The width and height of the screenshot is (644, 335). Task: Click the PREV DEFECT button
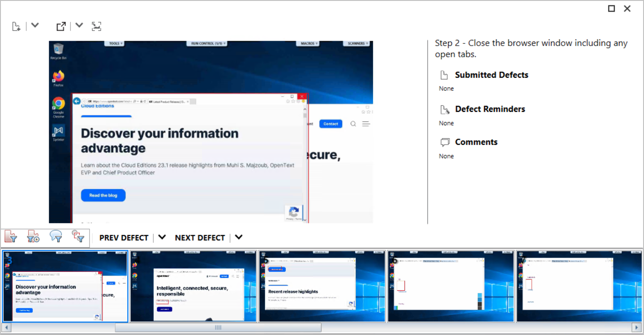(124, 237)
